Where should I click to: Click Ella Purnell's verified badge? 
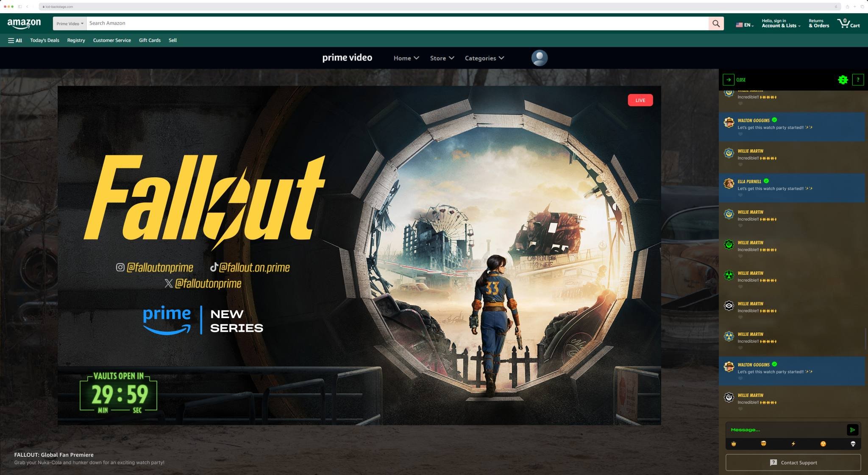pos(766,181)
